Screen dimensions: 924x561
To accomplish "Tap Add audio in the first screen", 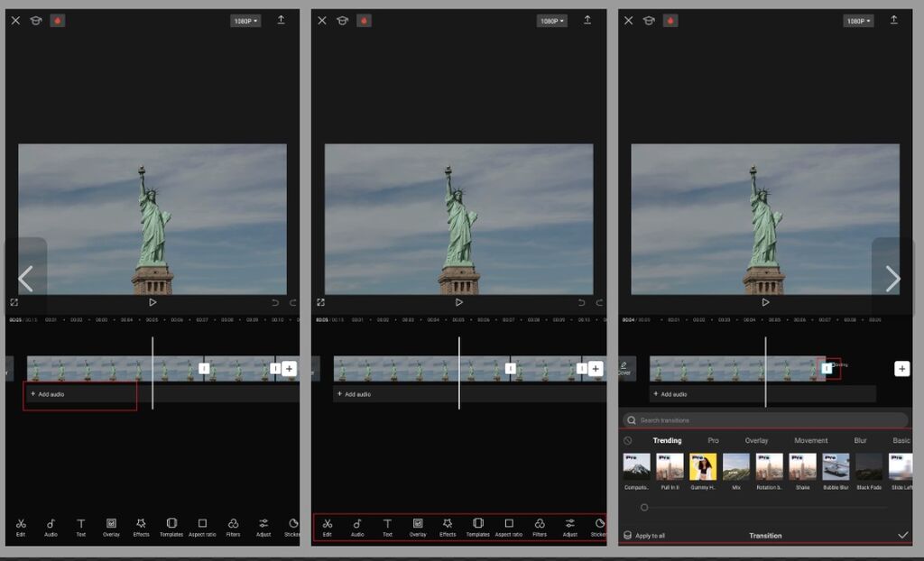I will (x=48, y=394).
